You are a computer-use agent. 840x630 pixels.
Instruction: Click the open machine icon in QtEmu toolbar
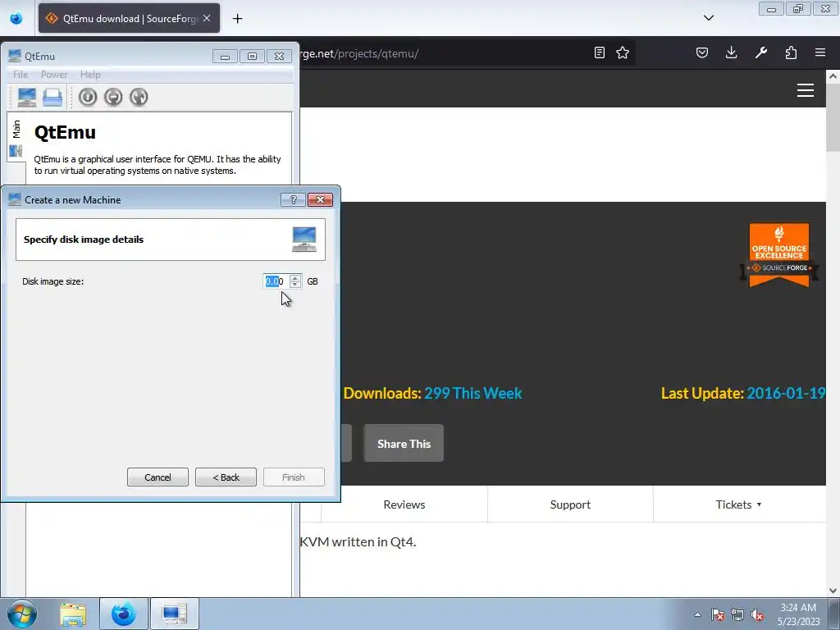[x=52, y=97]
